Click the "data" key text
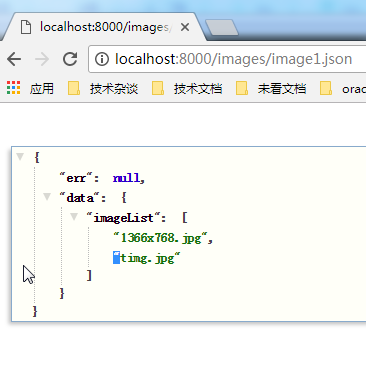The image size is (366, 366). pyautogui.click(x=79, y=198)
